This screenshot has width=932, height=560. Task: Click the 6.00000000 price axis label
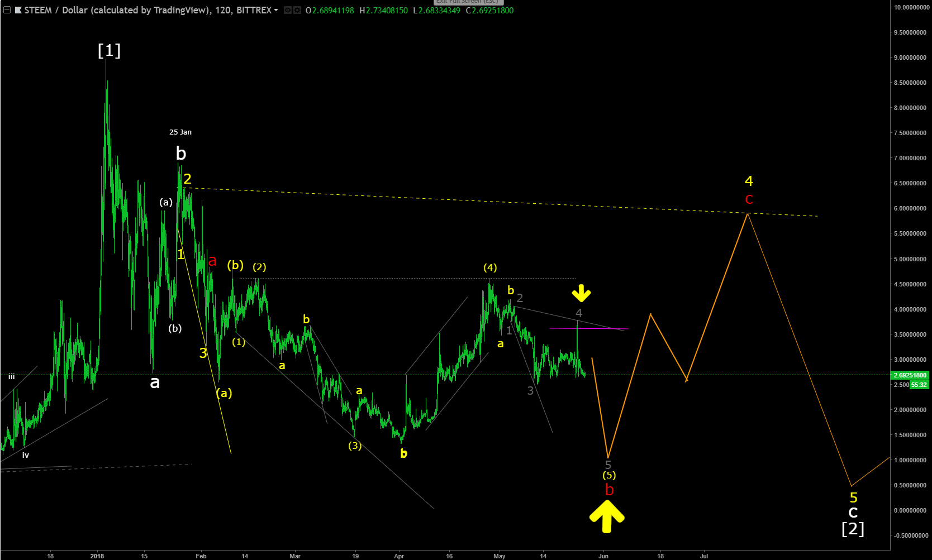(x=910, y=208)
